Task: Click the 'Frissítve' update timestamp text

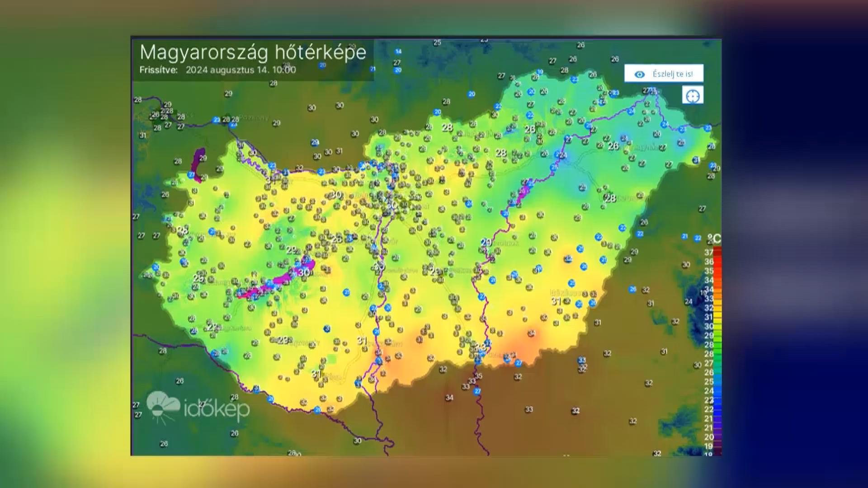Action: tap(217, 70)
